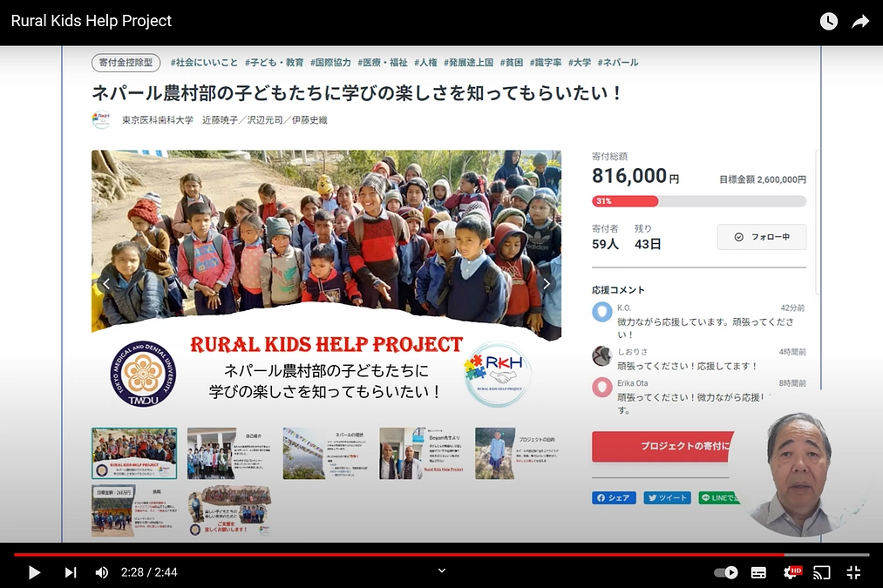Click the Share arrow at the top right

[859, 20]
